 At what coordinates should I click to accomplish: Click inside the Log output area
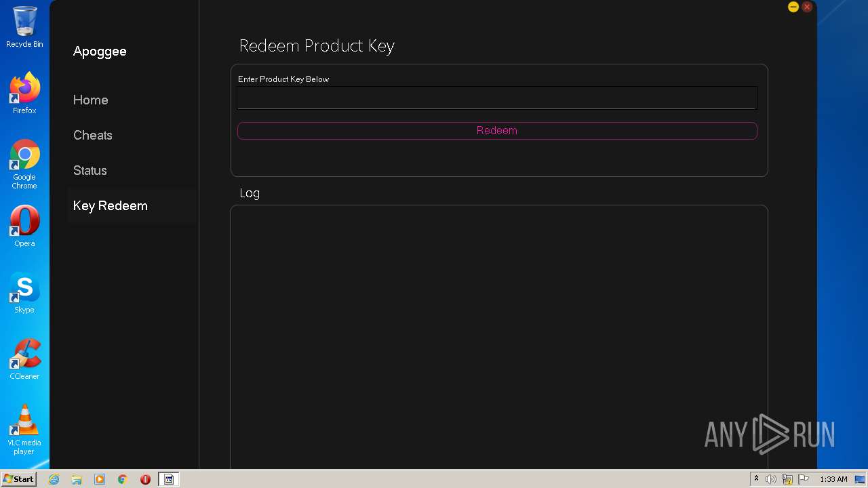tap(499, 336)
